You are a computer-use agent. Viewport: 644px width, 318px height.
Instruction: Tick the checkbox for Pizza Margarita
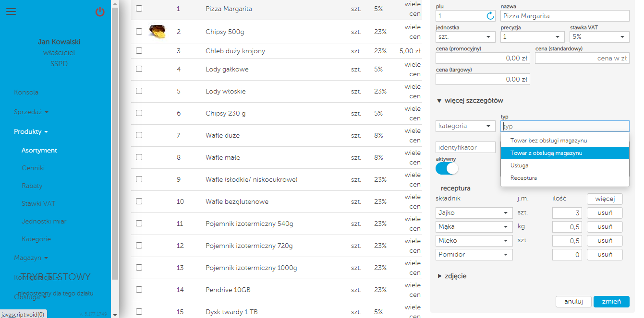[139, 9]
